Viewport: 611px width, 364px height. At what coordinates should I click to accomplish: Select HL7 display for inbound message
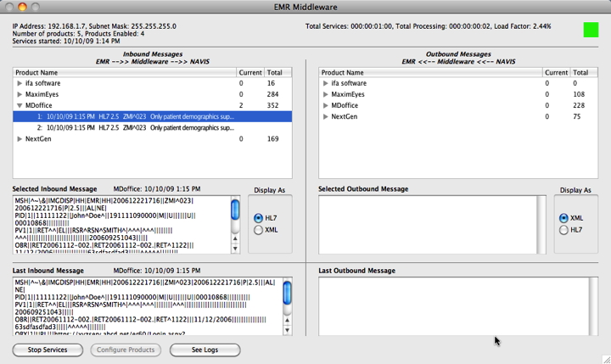click(258, 218)
